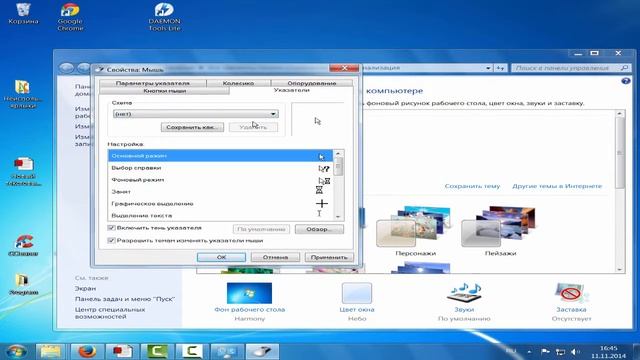Select the Указатели tab
The image size is (640, 360).
(x=291, y=90)
